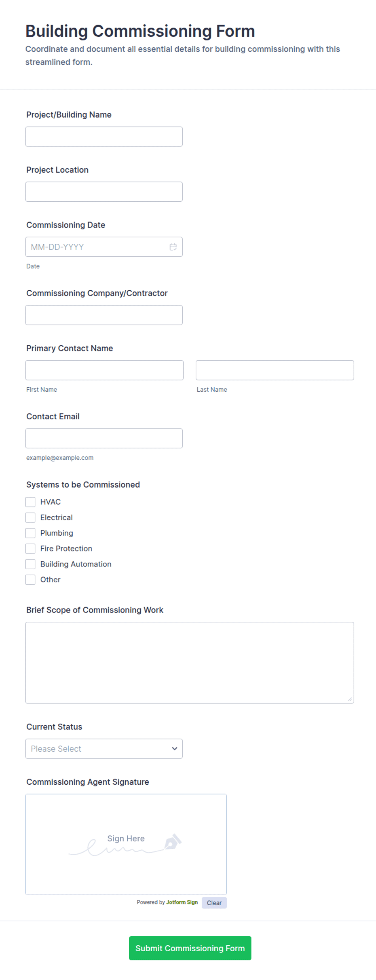Click inside the Sign Here signature area

point(126,844)
